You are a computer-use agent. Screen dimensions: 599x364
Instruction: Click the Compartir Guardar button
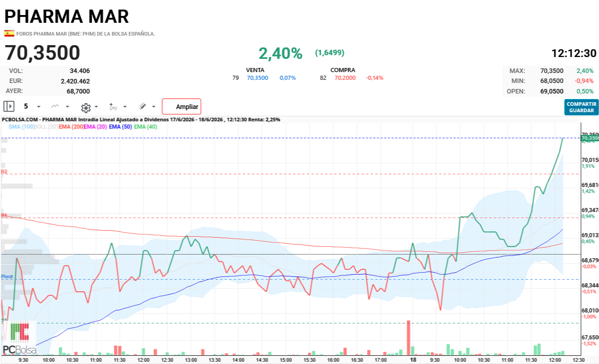pyautogui.click(x=581, y=107)
